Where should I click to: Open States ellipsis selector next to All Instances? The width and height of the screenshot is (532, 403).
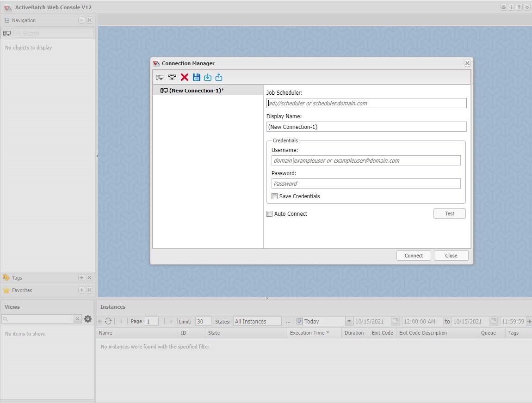click(x=288, y=322)
